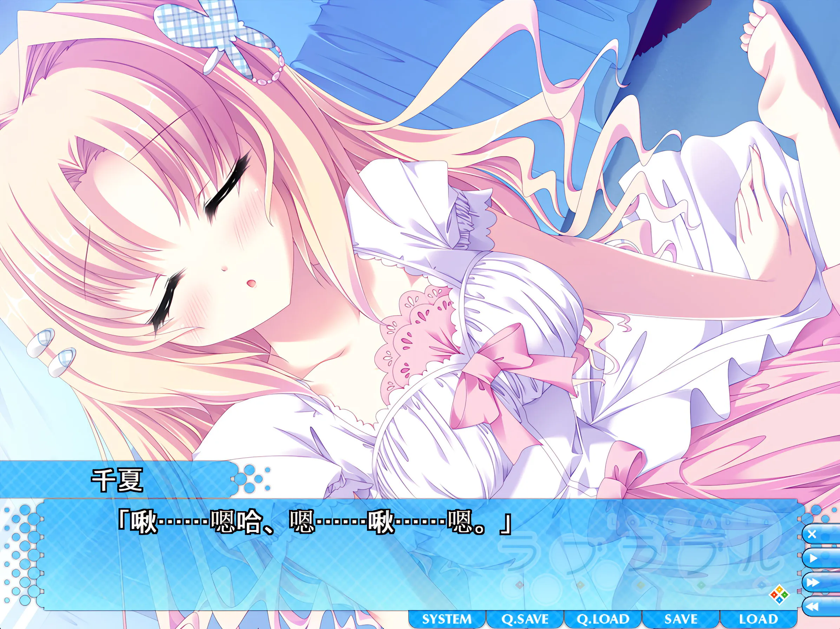Open the SAVE screen

pyautogui.click(x=681, y=620)
